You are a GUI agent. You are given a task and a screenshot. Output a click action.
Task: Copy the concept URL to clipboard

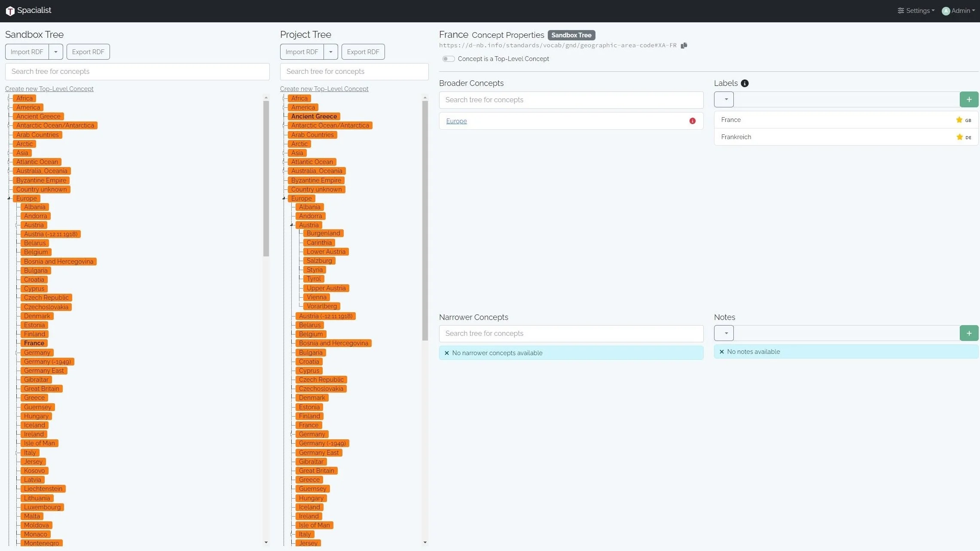coord(684,46)
